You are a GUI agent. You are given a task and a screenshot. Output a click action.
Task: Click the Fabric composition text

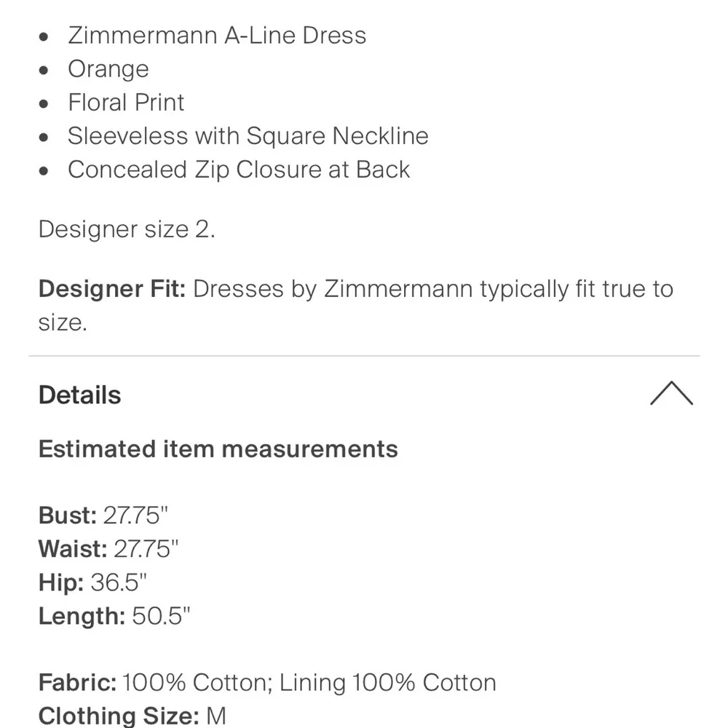tap(266, 683)
